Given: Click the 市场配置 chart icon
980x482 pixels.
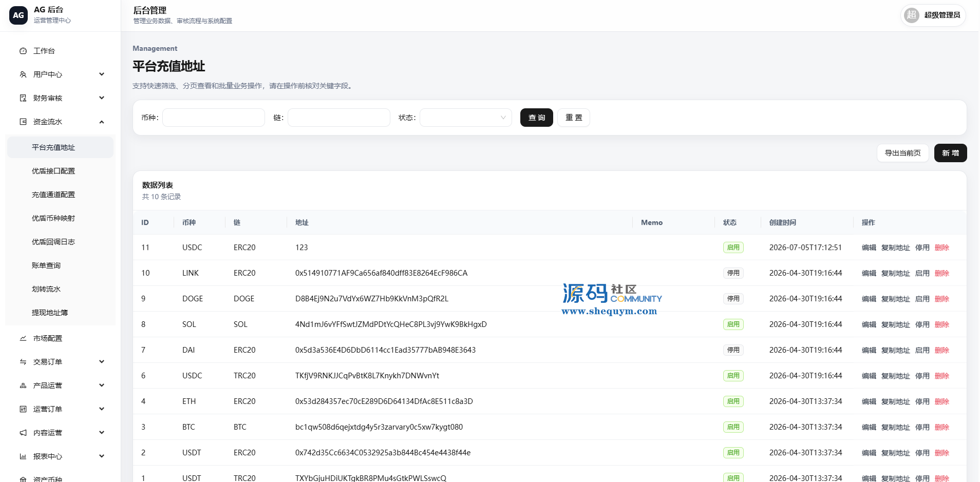Looking at the screenshot, I should pyautogui.click(x=23, y=338).
